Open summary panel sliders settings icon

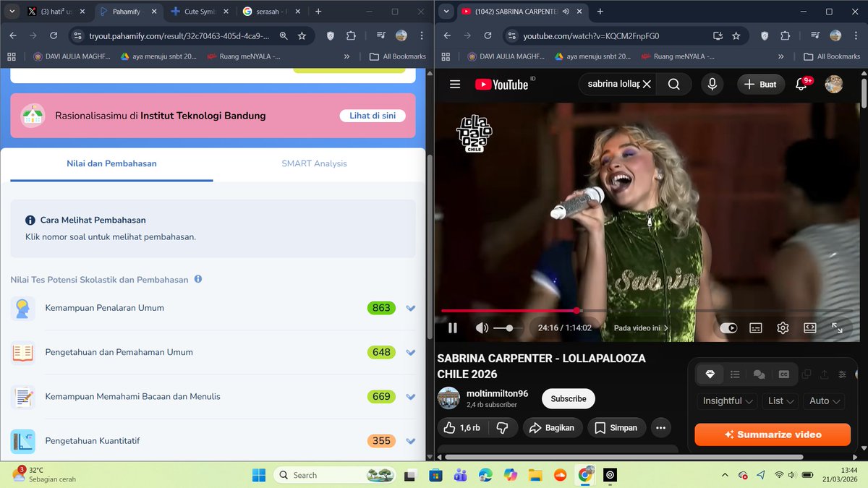[x=842, y=374]
